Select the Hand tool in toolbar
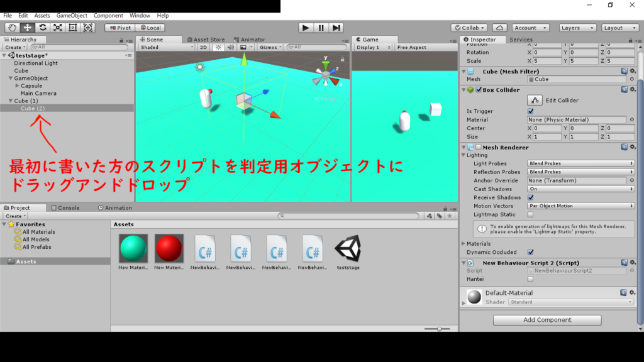Screen dimensions: 644x362 [x=13, y=28]
